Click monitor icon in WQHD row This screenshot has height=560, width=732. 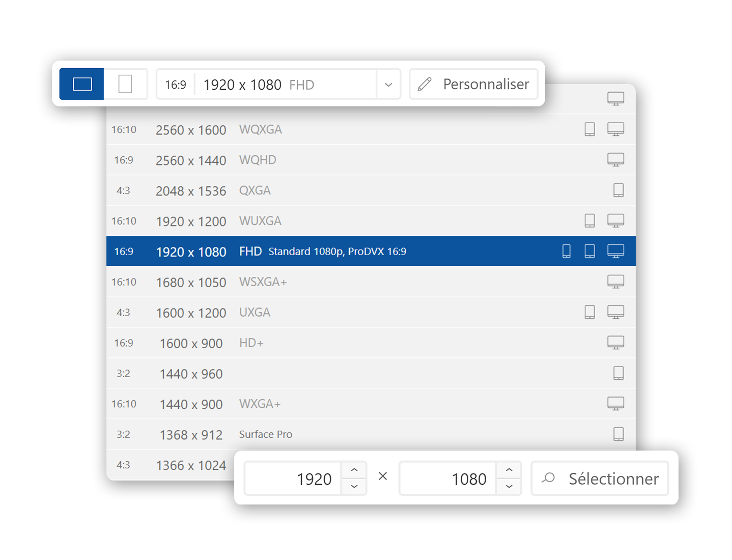coord(616,160)
